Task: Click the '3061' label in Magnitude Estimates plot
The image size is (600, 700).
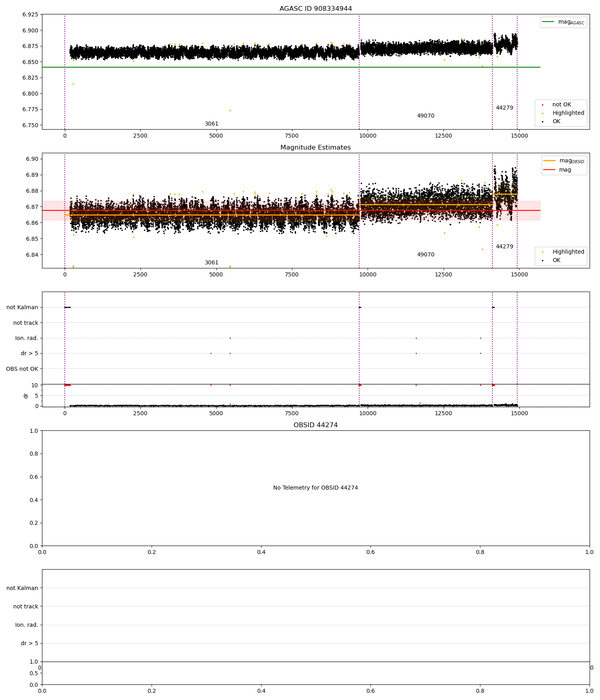Action: [212, 263]
